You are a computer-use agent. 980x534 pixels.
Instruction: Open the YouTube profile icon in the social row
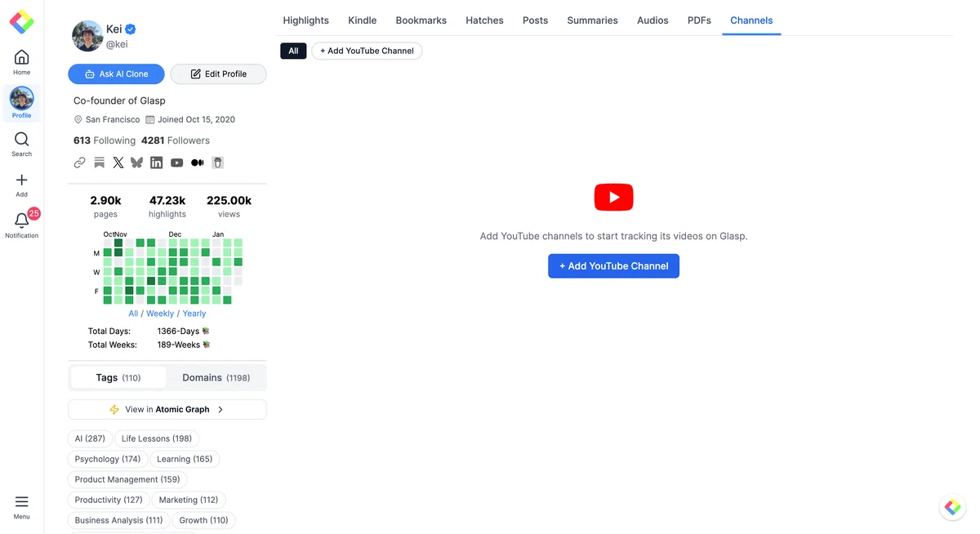pyautogui.click(x=177, y=162)
